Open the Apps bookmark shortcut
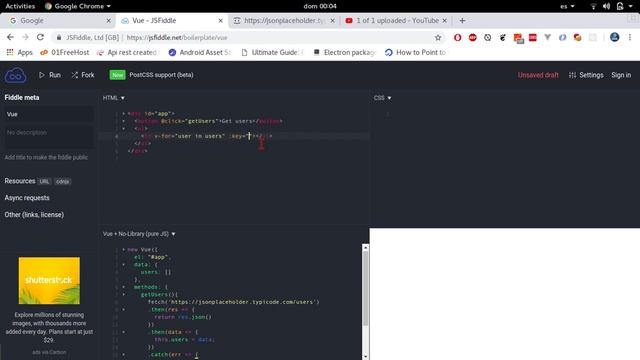The width and height of the screenshot is (640, 360). point(20,52)
